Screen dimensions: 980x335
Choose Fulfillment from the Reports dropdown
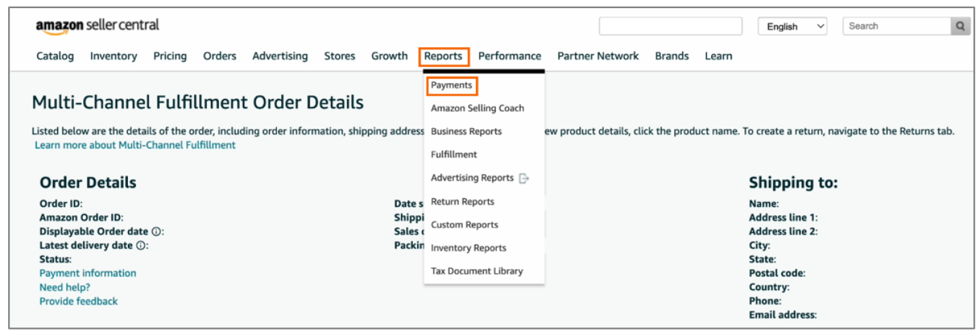pyautogui.click(x=454, y=155)
